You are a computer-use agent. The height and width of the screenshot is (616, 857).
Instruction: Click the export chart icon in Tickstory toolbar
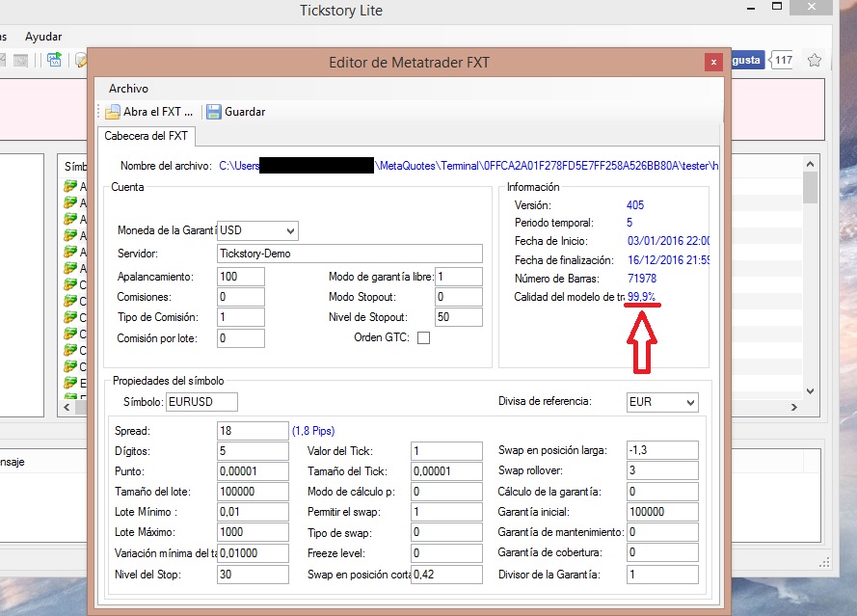tap(55, 60)
